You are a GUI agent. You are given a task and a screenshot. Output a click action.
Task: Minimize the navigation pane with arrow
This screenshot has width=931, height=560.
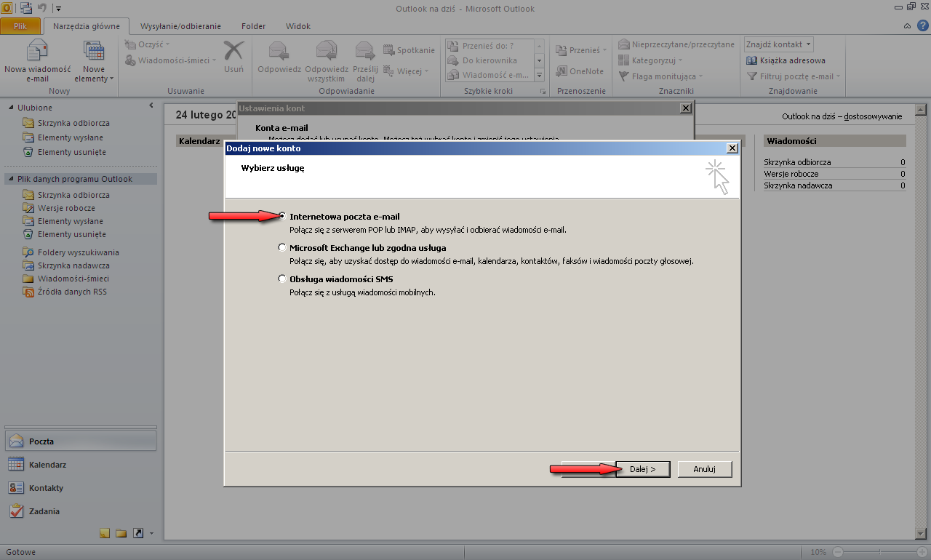pyautogui.click(x=151, y=106)
